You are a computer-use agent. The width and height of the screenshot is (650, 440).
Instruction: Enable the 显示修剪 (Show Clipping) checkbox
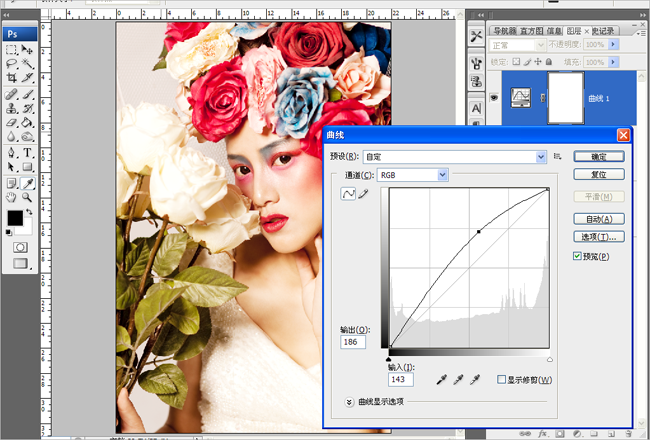tap(501, 379)
